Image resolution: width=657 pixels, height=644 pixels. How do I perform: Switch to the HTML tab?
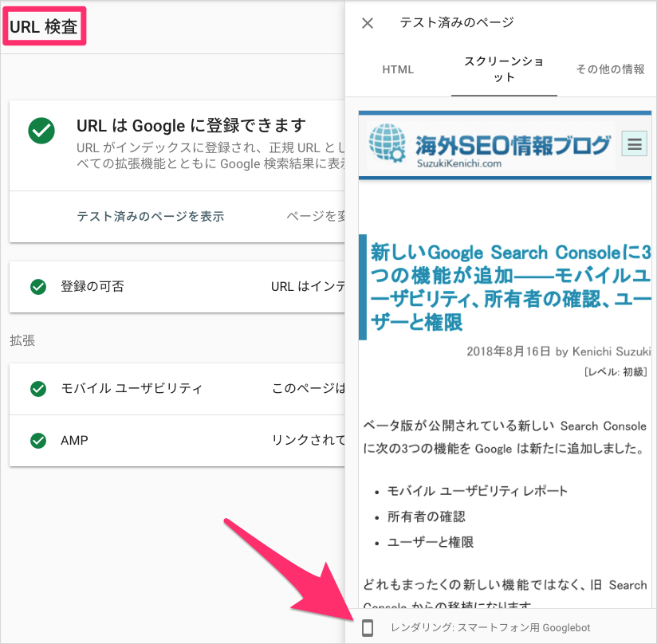tap(398, 69)
